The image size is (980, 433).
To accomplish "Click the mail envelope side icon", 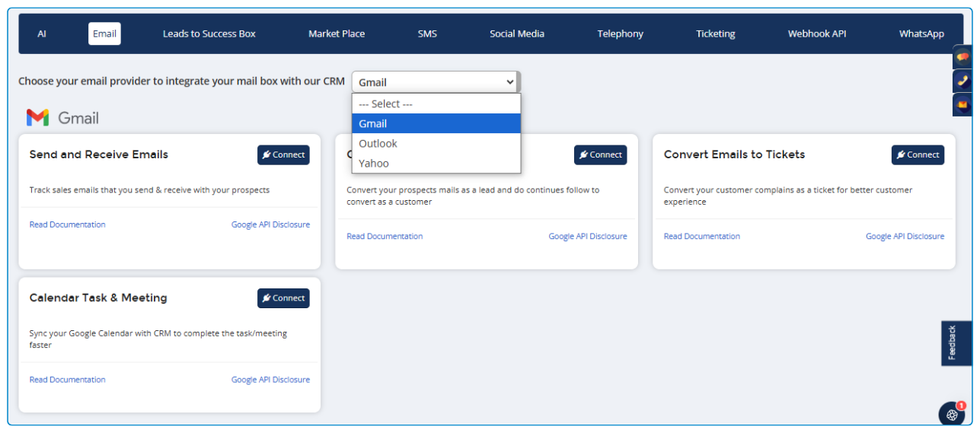I will [962, 104].
